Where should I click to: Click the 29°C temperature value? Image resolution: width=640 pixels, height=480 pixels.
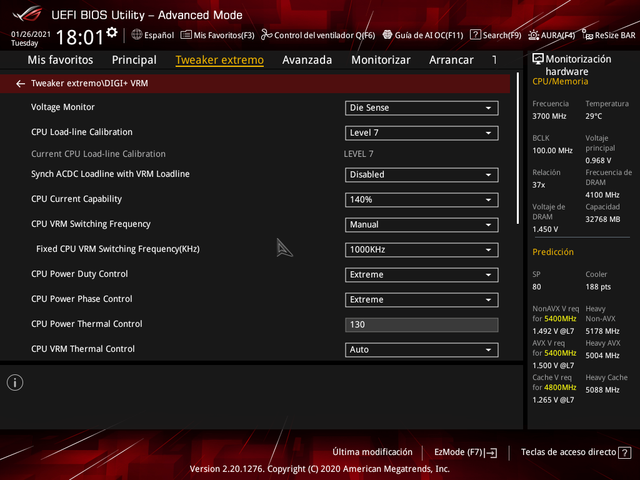point(593,116)
